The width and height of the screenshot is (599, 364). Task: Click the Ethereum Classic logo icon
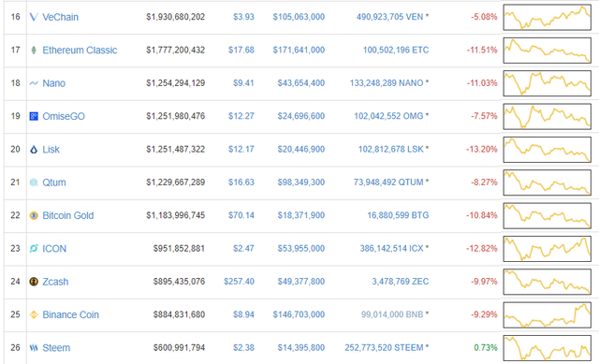[x=34, y=50]
